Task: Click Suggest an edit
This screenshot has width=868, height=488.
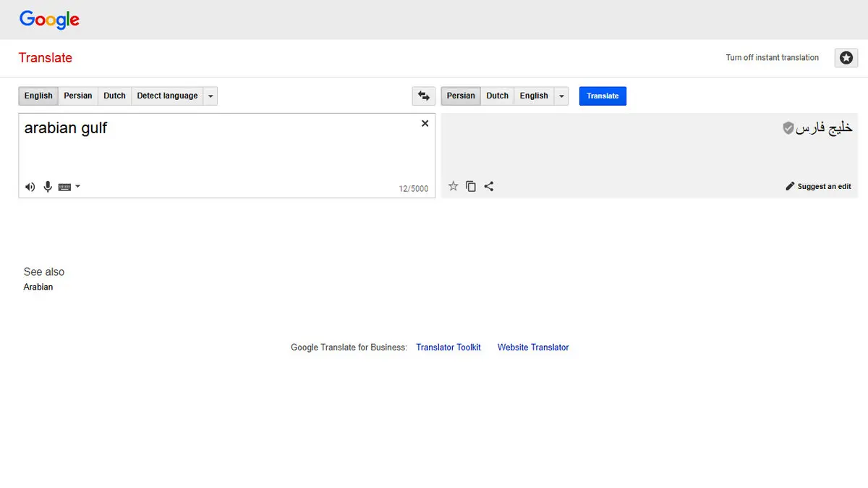Action: click(x=818, y=187)
